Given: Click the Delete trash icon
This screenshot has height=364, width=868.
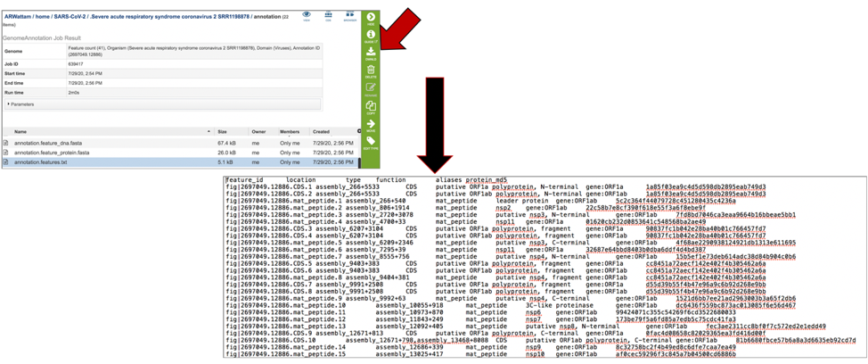Looking at the screenshot, I should (x=371, y=71).
